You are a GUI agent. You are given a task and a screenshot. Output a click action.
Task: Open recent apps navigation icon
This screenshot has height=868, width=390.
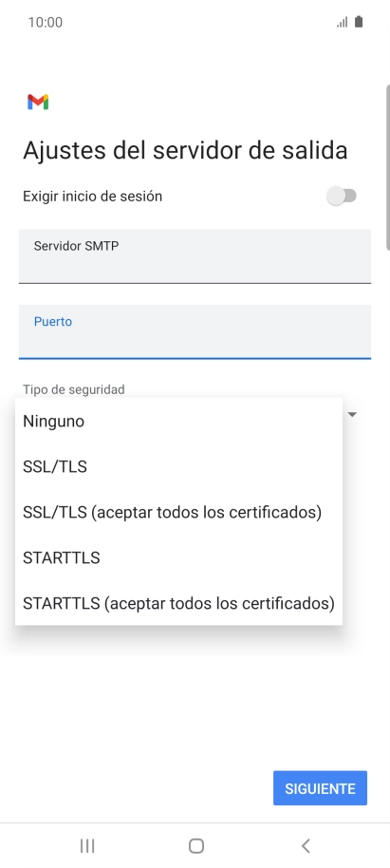click(x=87, y=846)
